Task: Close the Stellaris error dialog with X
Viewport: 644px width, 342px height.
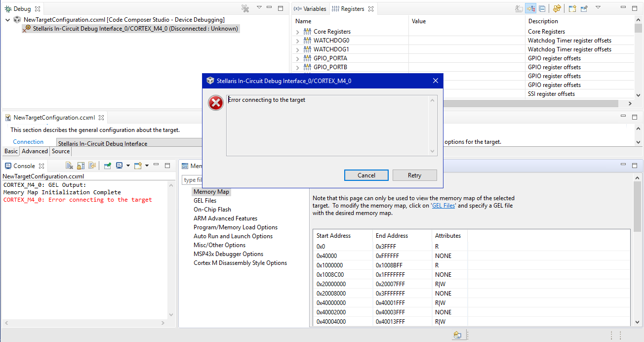Action: 435,81
